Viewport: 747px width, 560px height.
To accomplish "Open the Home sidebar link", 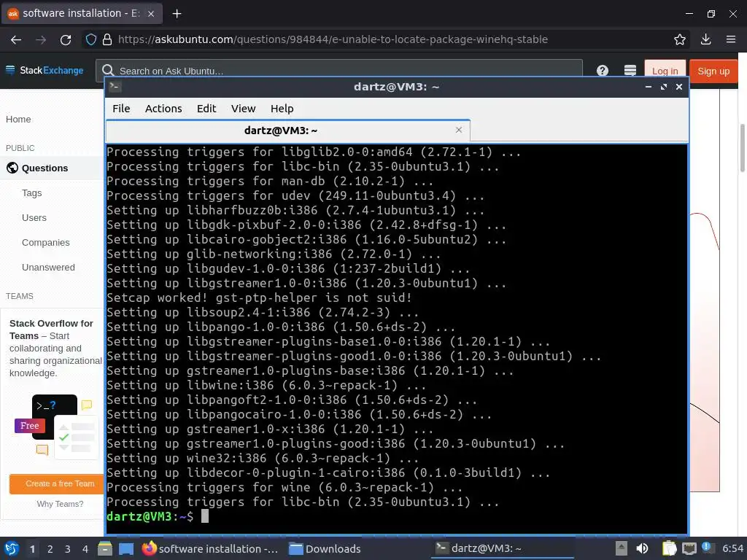I will pyautogui.click(x=18, y=120).
